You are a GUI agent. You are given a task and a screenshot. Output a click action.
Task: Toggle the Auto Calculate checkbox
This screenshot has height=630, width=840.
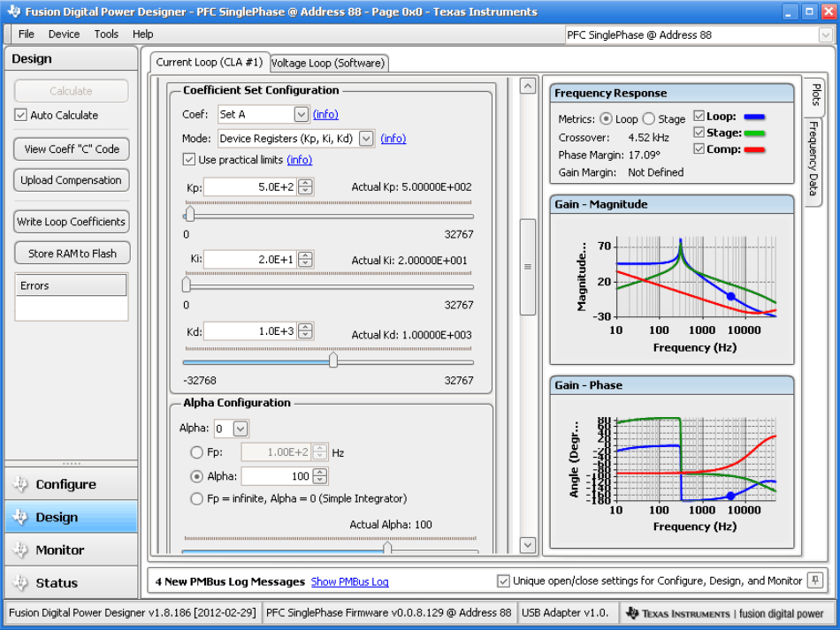(21, 115)
